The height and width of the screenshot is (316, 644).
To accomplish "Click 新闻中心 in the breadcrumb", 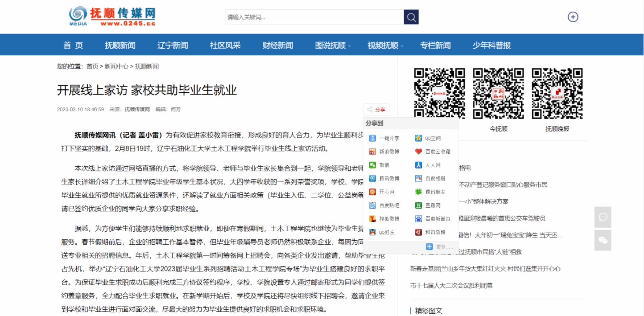I will coord(116,67).
